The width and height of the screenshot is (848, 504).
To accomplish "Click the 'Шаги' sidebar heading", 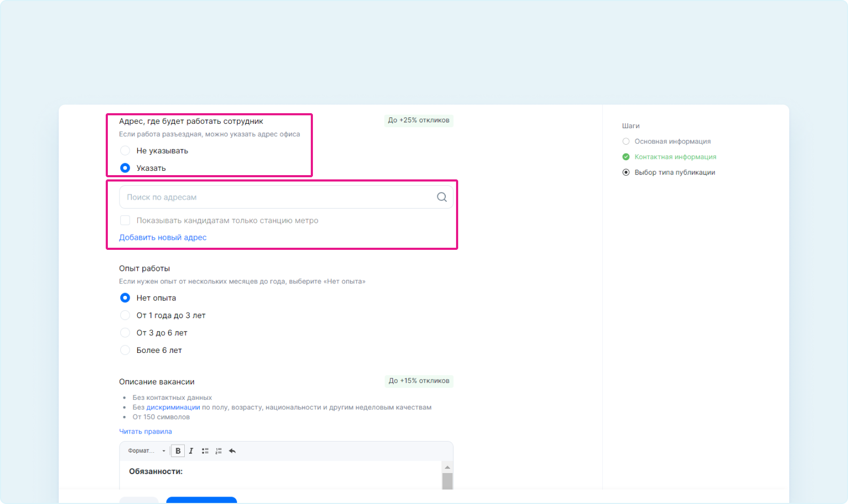I will click(631, 126).
